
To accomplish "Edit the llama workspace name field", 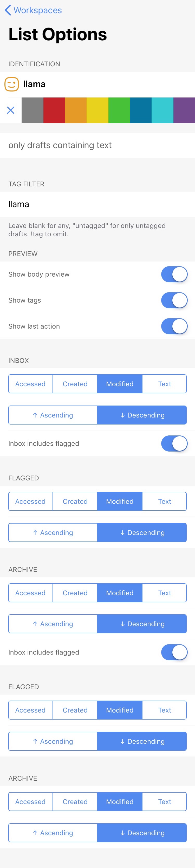I will tap(101, 84).
